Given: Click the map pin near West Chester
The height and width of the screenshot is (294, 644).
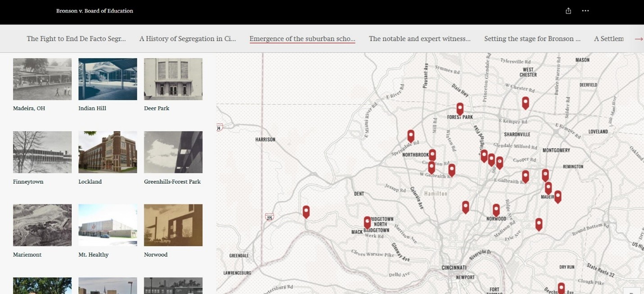Looking at the screenshot, I should tap(525, 103).
